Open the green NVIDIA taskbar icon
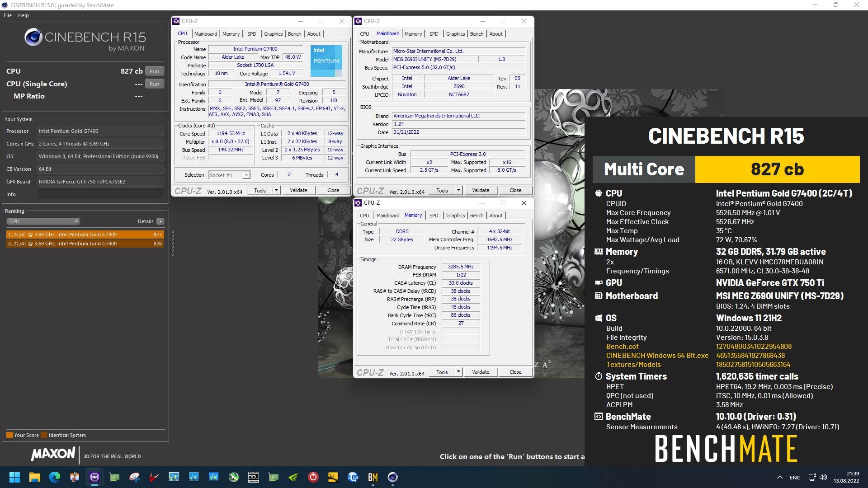The width and height of the screenshot is (868, 488). [x=293, y=477]
